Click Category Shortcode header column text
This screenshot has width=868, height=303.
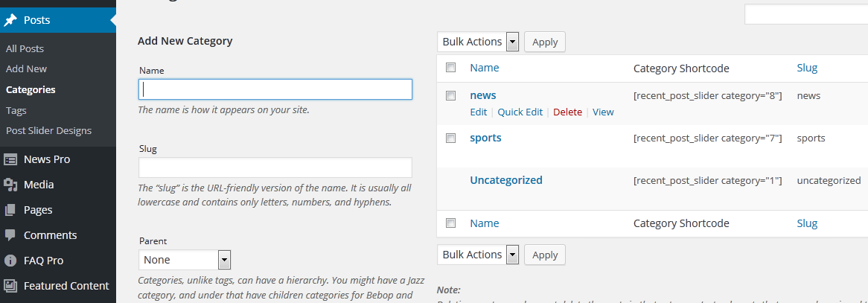[681, 68]
